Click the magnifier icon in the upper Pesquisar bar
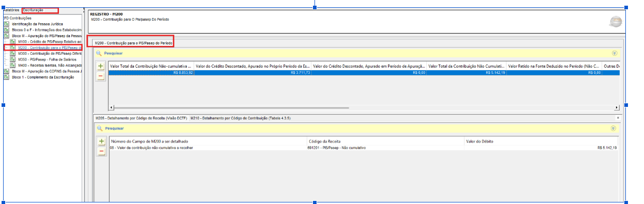Image resolution: width=644 pixels, height=204 pixels. point(99,53)
